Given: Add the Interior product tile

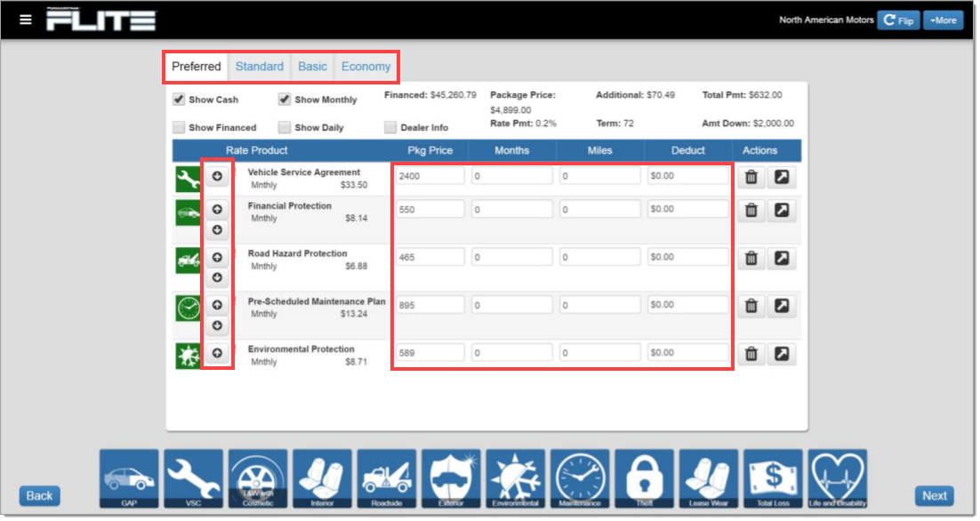Looking at the screenshot, I should pos(322,479).
